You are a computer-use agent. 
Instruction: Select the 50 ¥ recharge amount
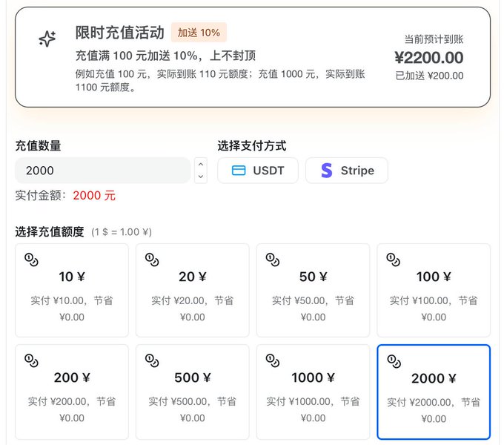[313, 290]
